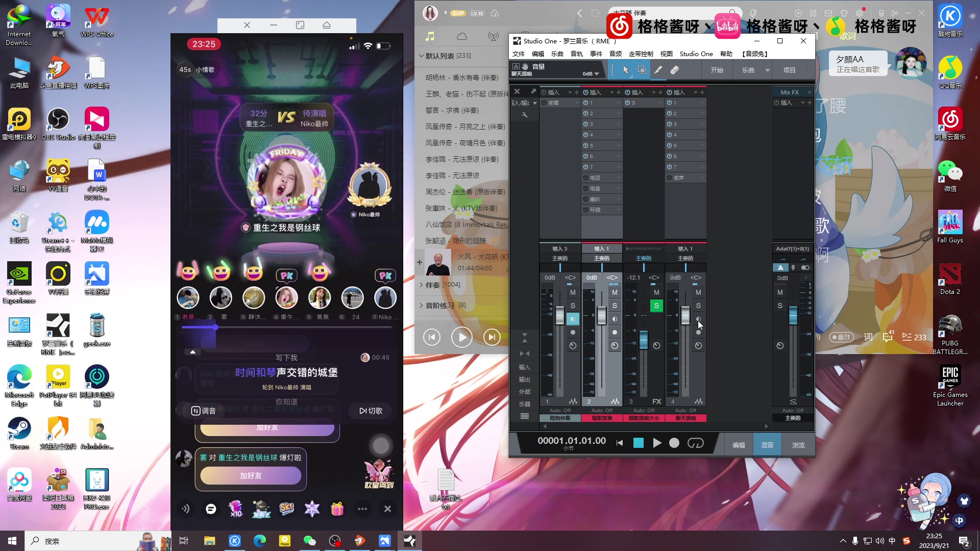
Task: Open the cloud tab in Kugou player
Action: click(x=462, y=36)
